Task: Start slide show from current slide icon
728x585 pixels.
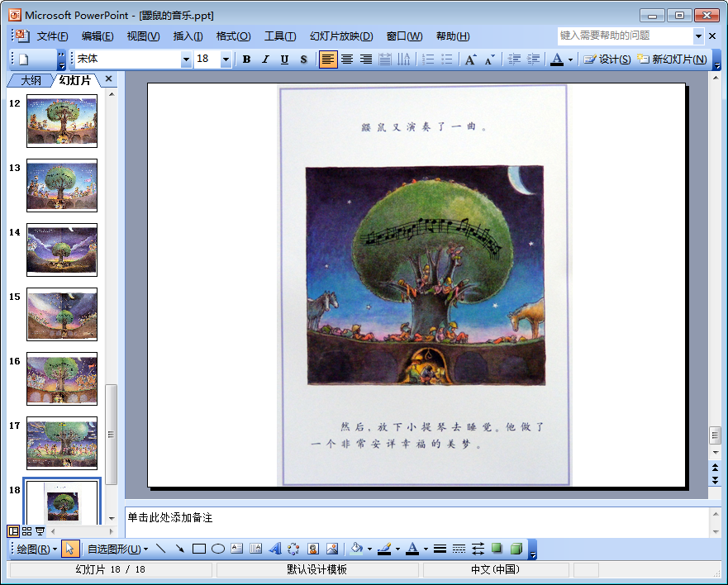Action: 40,531
